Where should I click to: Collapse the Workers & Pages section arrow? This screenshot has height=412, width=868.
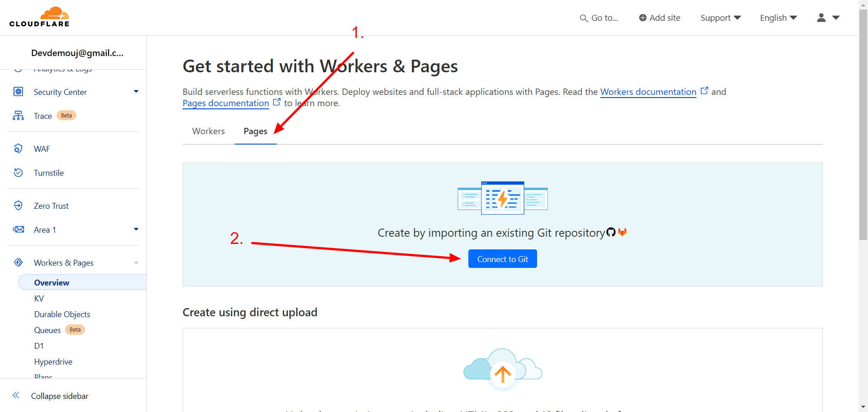pos(136,262)
